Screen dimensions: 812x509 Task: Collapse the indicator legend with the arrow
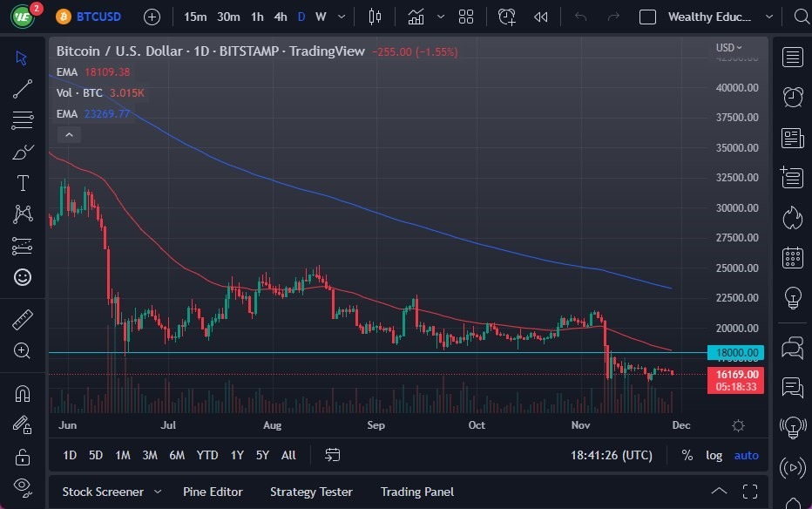(69, 134)
